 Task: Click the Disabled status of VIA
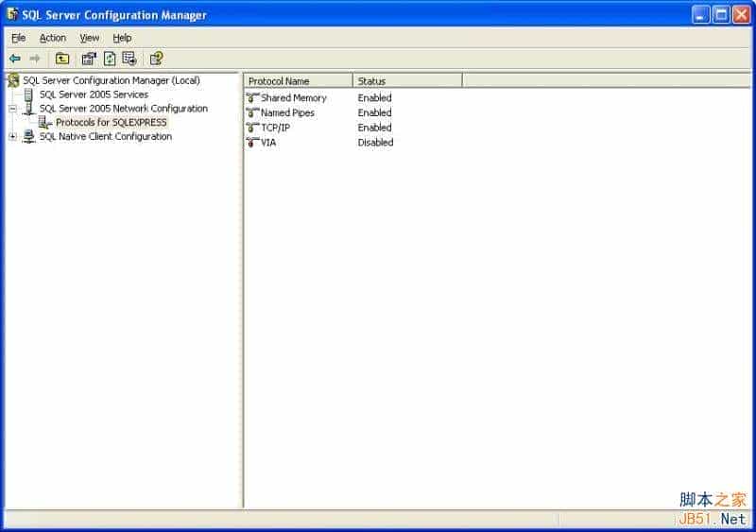click(x=375, y=143)
